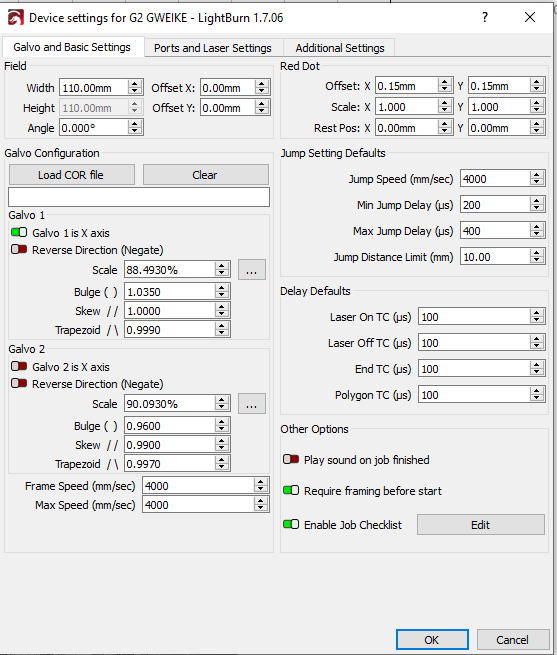Click the Load COR file button
Image resolution: width=557 pixels, height=655 pixels.
(x=72, y=175)
